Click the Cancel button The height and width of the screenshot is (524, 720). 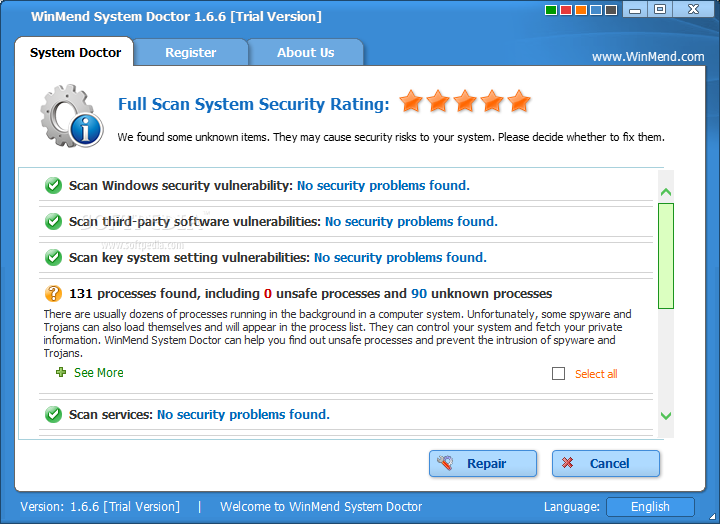click(606, 463)
